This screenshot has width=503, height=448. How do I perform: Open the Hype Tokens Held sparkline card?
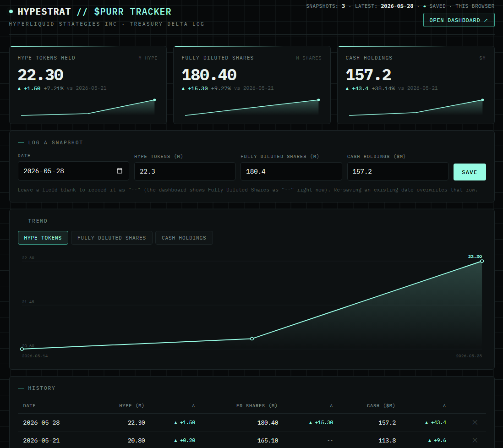[88, 85]
